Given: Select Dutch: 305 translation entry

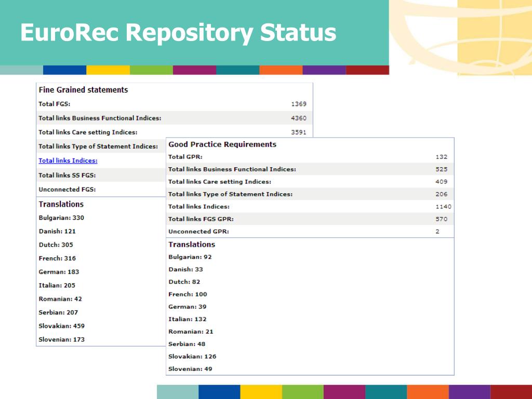Looking at the screenshot, I should 56,245.
